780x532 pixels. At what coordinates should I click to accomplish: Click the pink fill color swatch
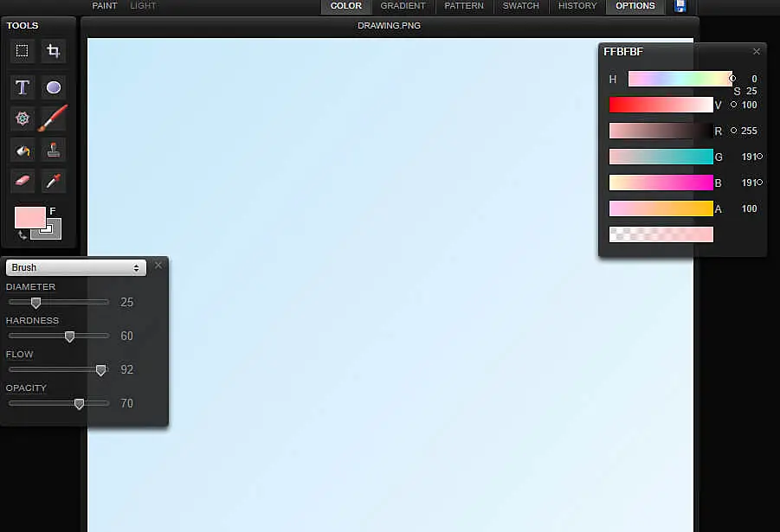[29, 217]
